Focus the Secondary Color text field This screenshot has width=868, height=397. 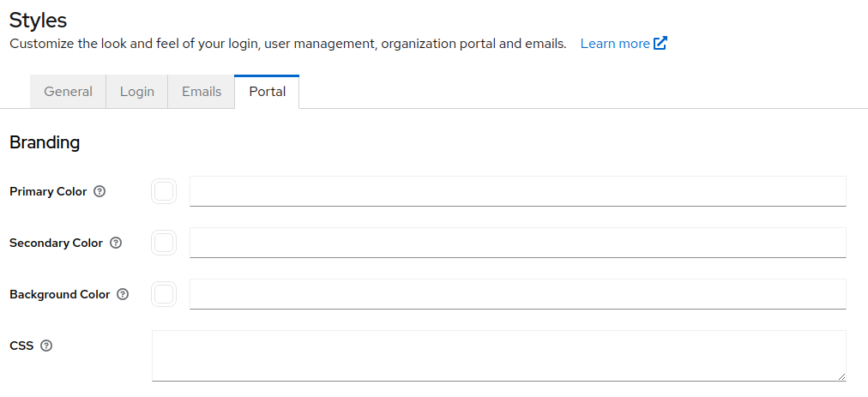517,243
